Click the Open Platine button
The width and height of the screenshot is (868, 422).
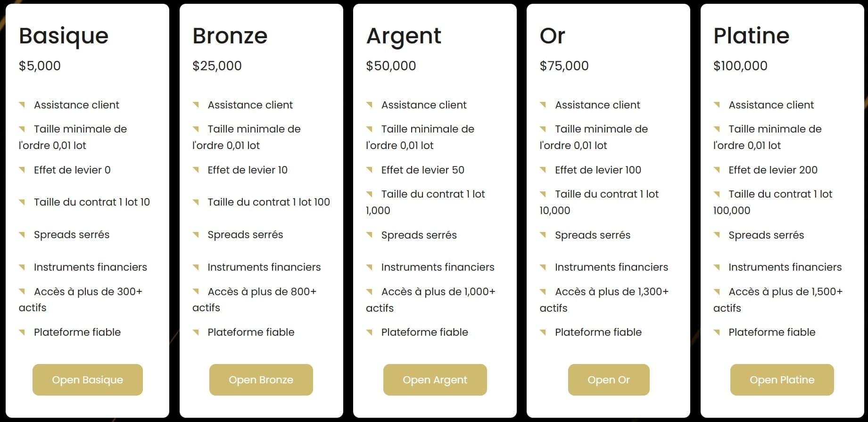pos(781,380)
